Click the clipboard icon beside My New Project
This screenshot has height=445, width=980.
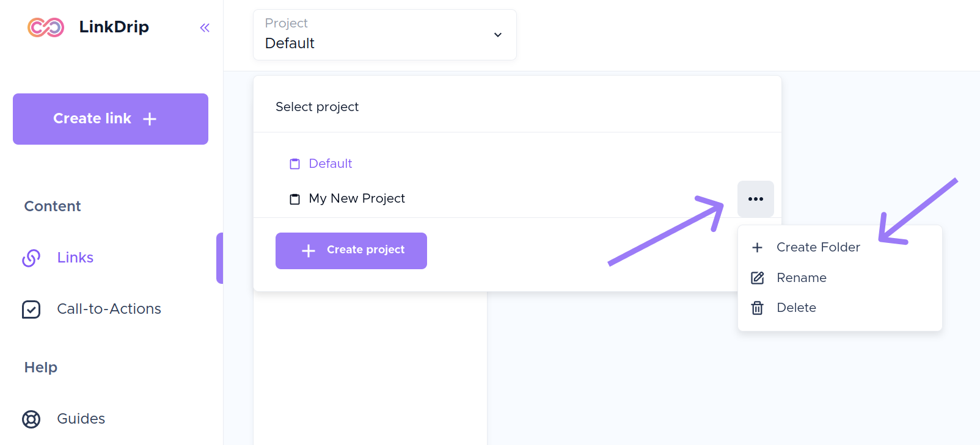295,199
